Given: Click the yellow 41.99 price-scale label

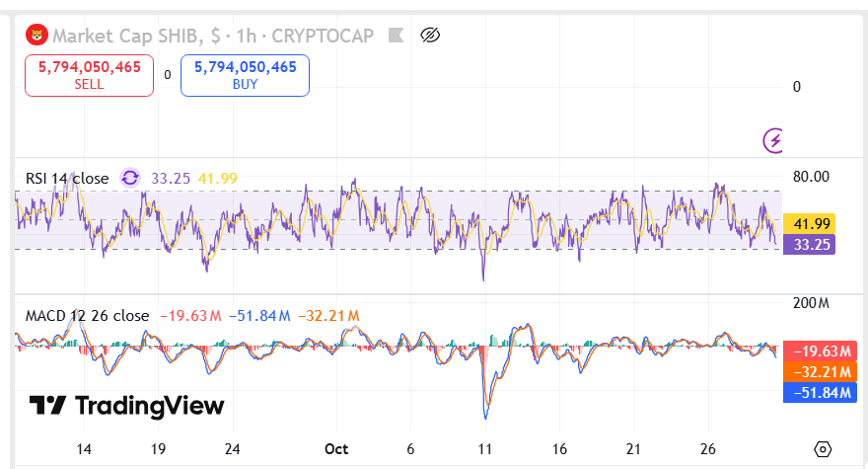Looking at the screenshot, I should [809, 224].
